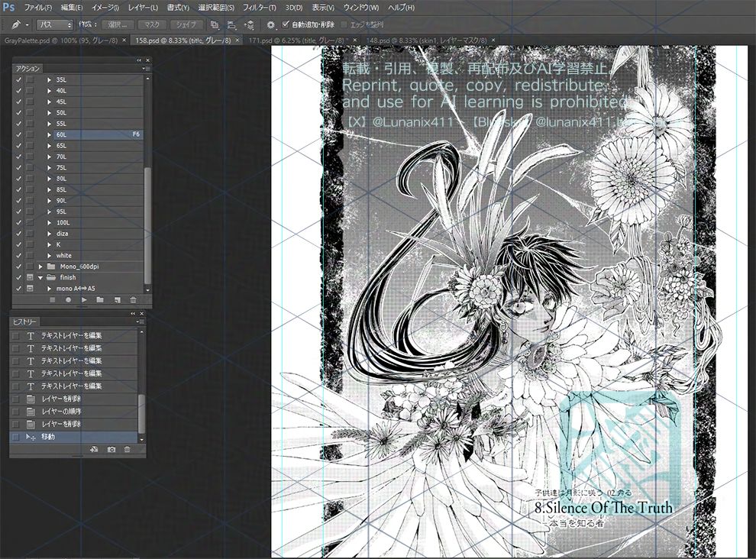Expand the mono A4⇒A5 action
This screenshot has height=559, width=756.
[49, 289]
